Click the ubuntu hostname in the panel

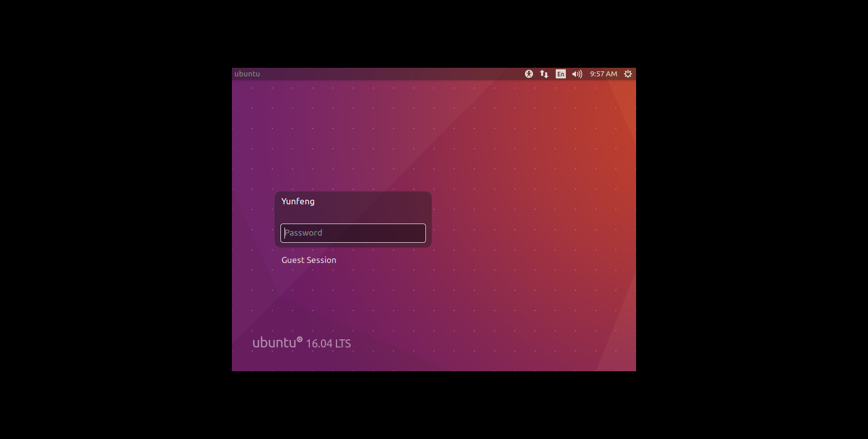[x=247, y=74]
